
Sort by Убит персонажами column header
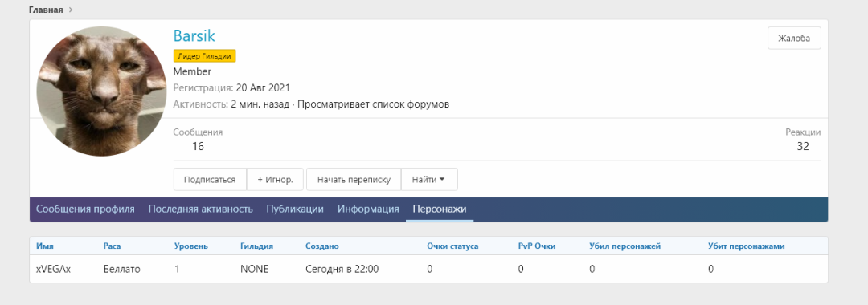[746, 246]
